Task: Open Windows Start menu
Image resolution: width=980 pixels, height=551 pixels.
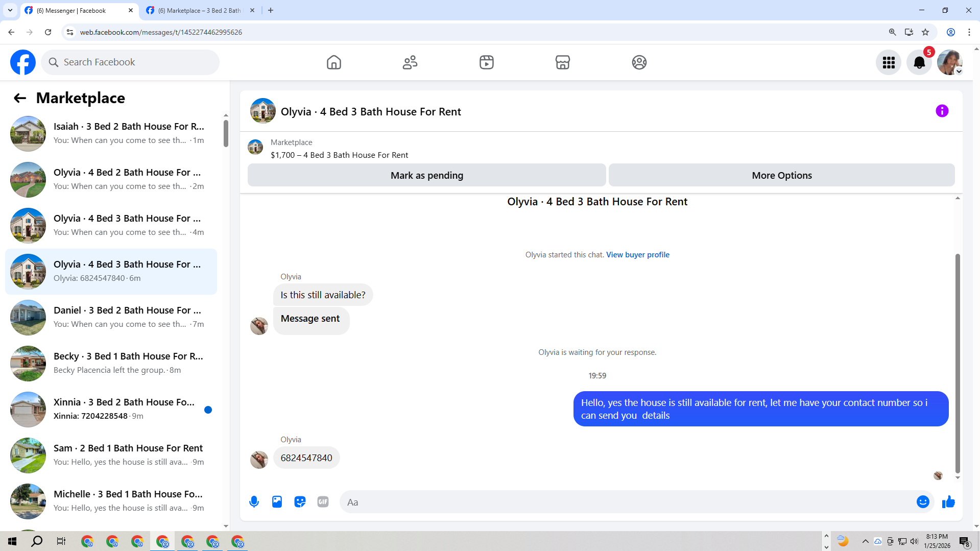Action: click(12, 541)
